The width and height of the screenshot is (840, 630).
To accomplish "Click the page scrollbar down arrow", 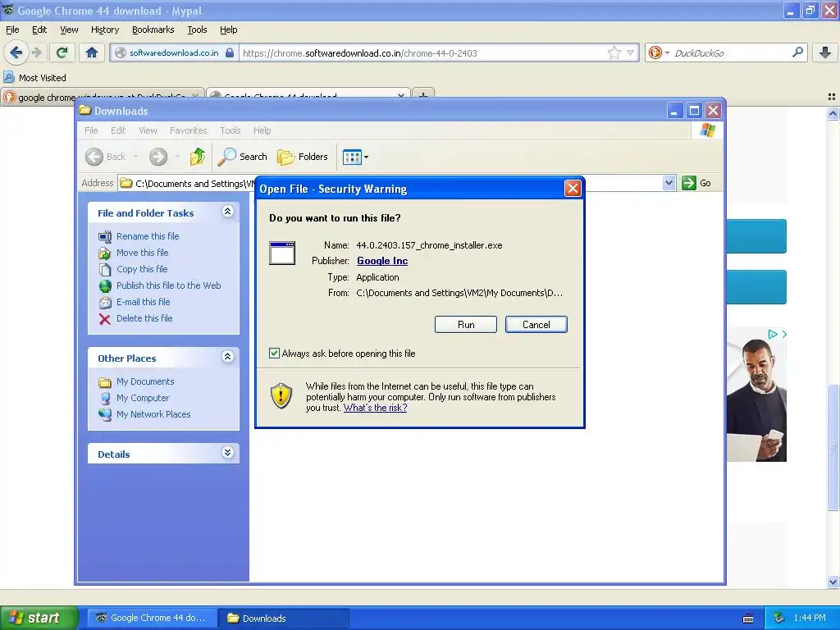I will point(833,582).
